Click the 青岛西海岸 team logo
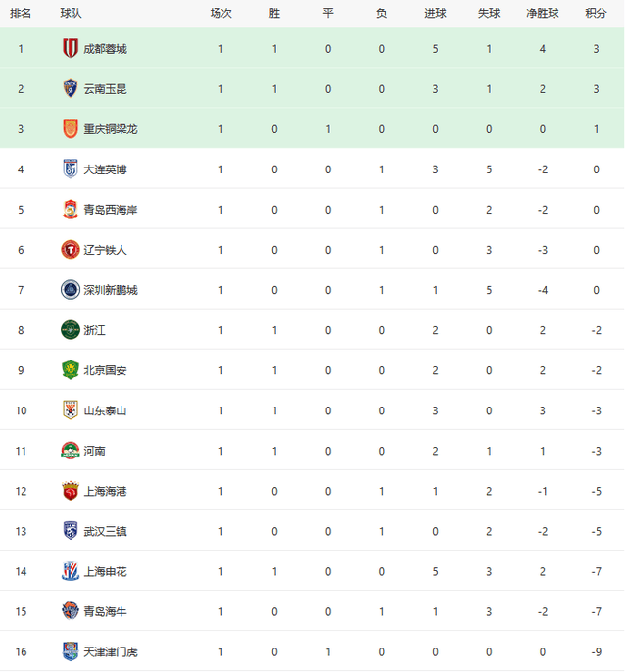This screenshot has width=627, height=672. click(x=71, y=209)
